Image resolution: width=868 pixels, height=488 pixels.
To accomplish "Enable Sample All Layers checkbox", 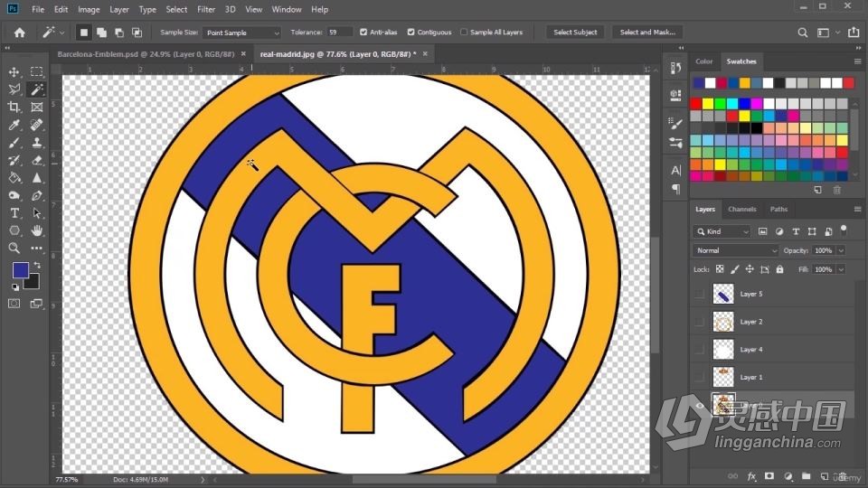I will [x=464, y=33].
